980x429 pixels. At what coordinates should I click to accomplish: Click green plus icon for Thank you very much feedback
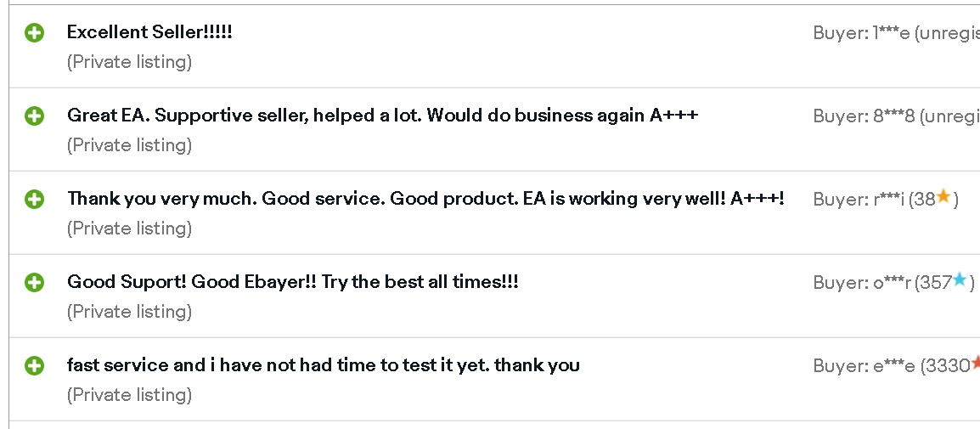(x=34, y=200)
